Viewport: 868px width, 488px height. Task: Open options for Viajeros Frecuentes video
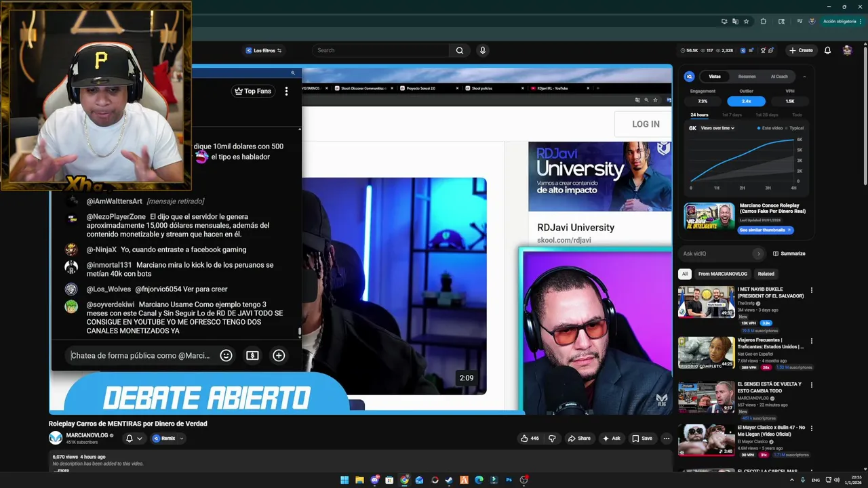[812, 341]
